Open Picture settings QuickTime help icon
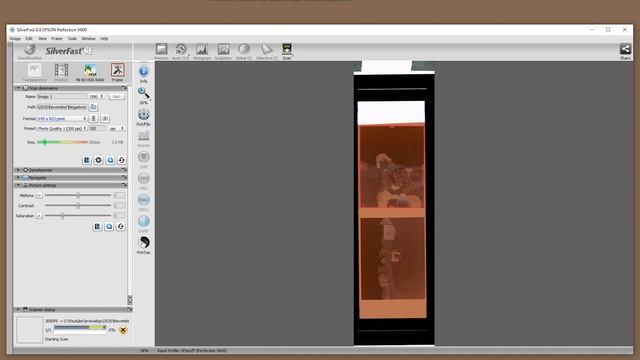Screen dimensions: 640x360 pos(109,227)
